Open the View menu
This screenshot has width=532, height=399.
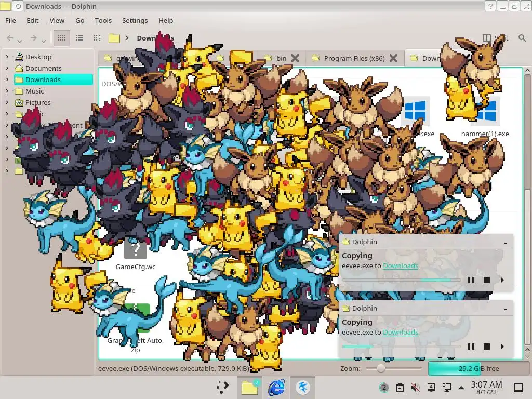click(x=57, y=20)
